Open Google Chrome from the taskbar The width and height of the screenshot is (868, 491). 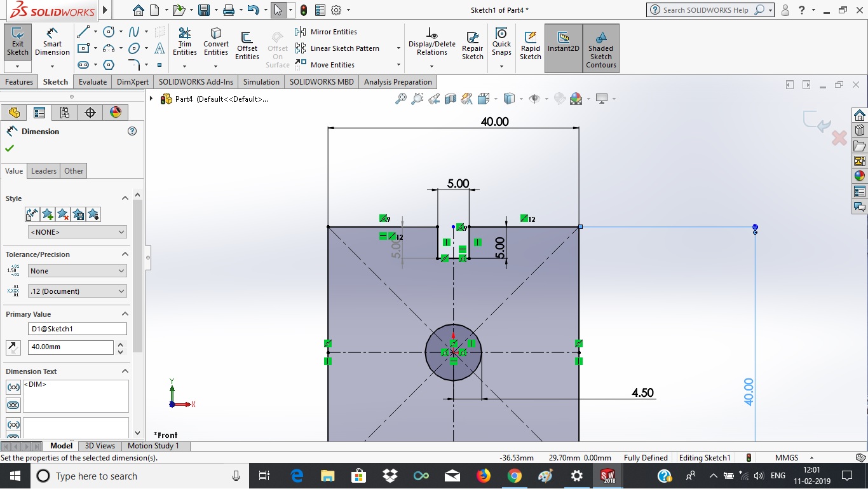coord(514,476)
